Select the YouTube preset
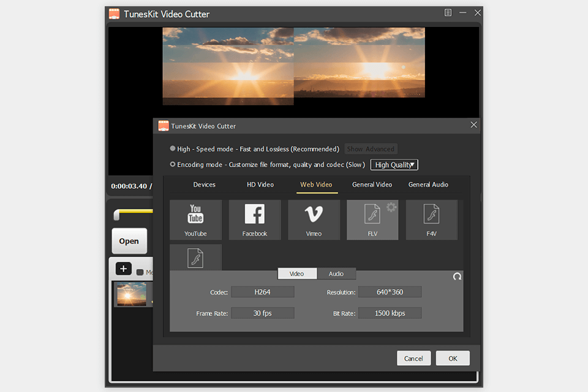588x392 pixels. (x=196, y=219)
